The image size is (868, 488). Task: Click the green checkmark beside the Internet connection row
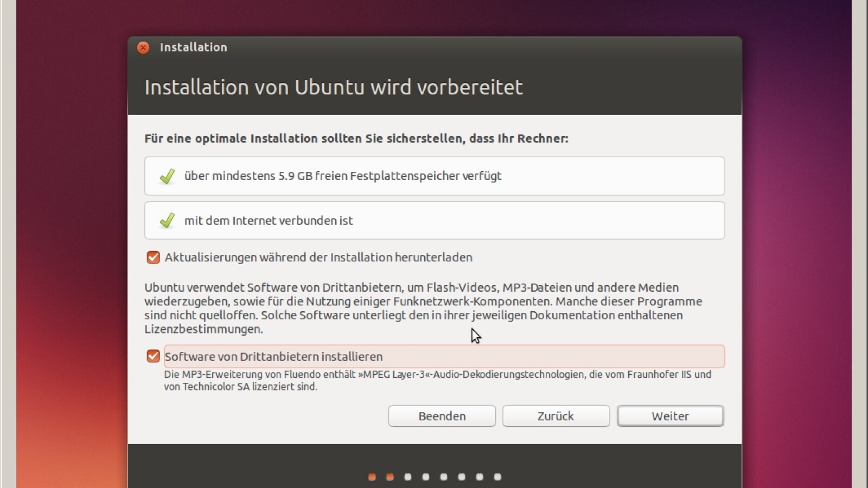coord(167,221)
